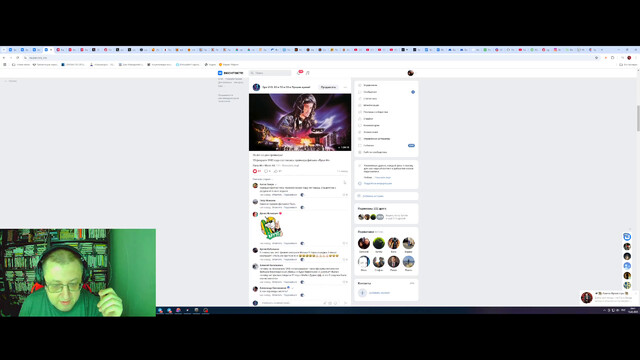Screen dimensions: 640x360
Task: Click the send arrow in the comment box
Action: coord(345,303)
